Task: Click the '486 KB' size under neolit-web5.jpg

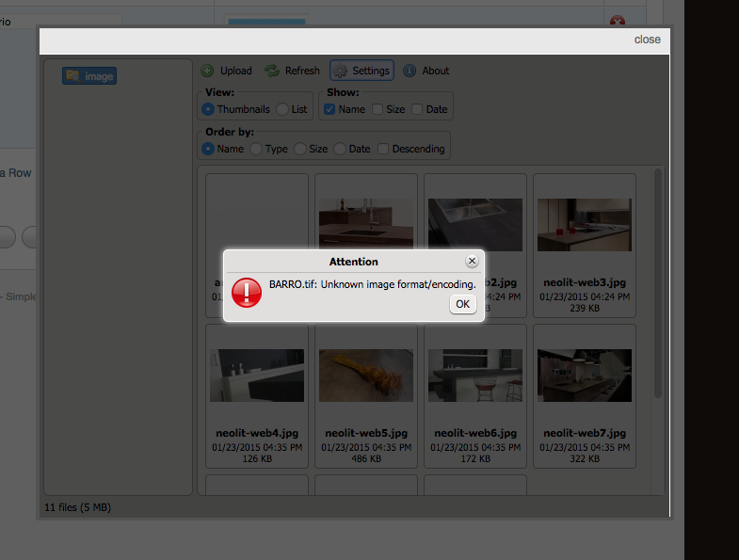Action: click(366, 458)
